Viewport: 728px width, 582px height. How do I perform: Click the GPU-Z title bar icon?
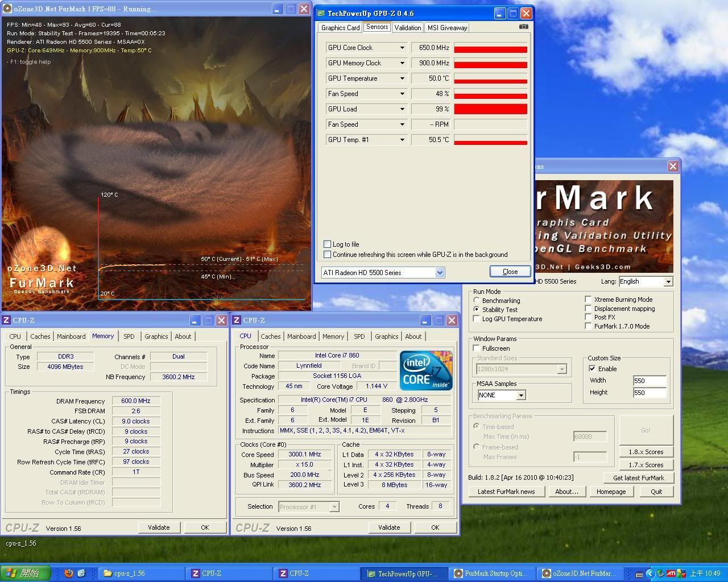point(321,13)
